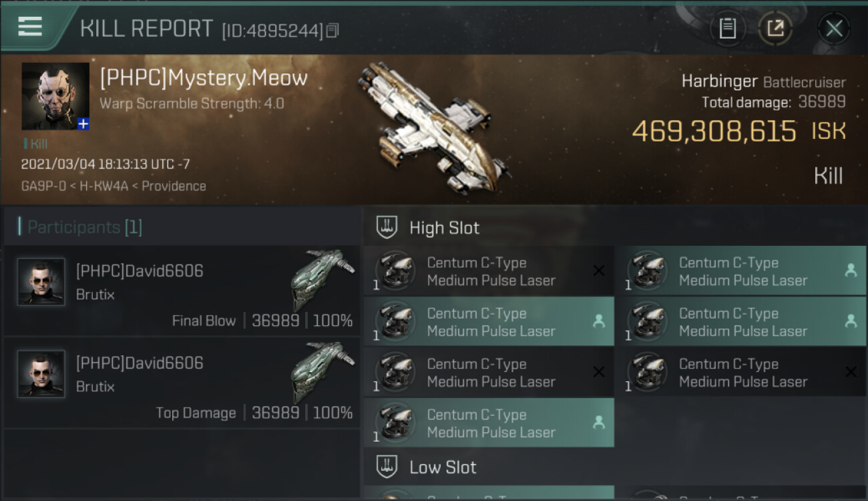Click person marker on bottom left laser
868x501 pixels.
599,423
